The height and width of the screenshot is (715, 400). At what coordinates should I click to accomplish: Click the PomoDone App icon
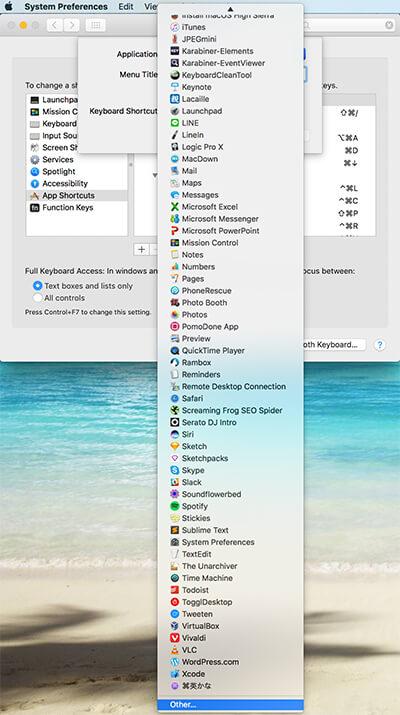point(174,326)
